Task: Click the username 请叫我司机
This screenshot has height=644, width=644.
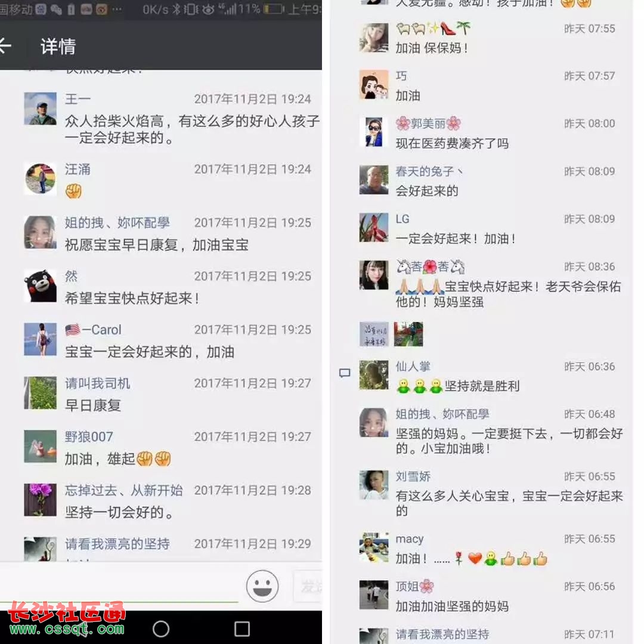Action: (x=97, y=383)
